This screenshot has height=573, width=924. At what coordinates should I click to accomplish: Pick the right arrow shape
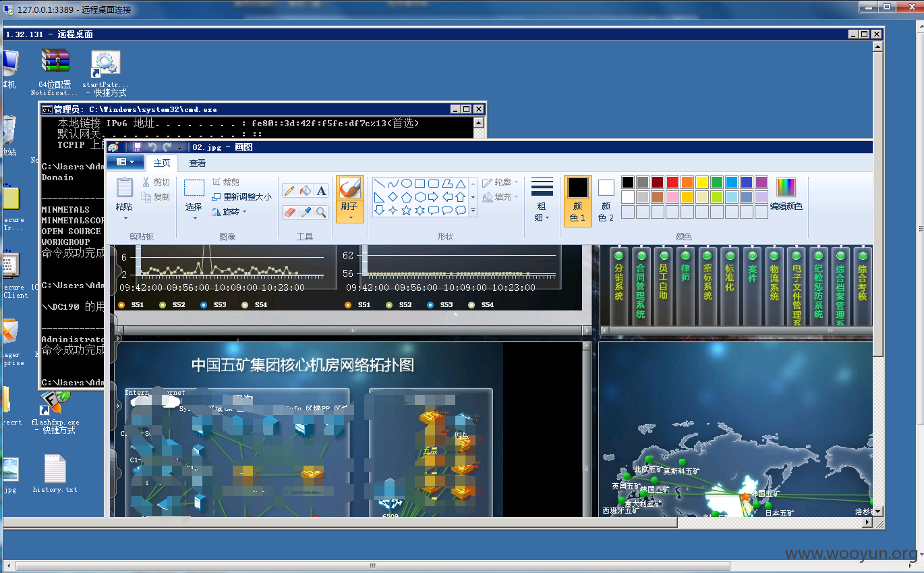click(x=434, y=197)
